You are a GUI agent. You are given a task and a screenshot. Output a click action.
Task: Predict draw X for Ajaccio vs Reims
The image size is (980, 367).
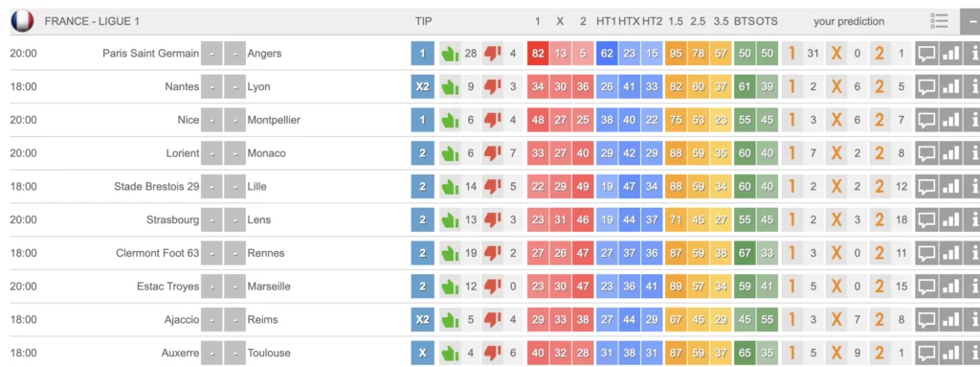(835, 319)
